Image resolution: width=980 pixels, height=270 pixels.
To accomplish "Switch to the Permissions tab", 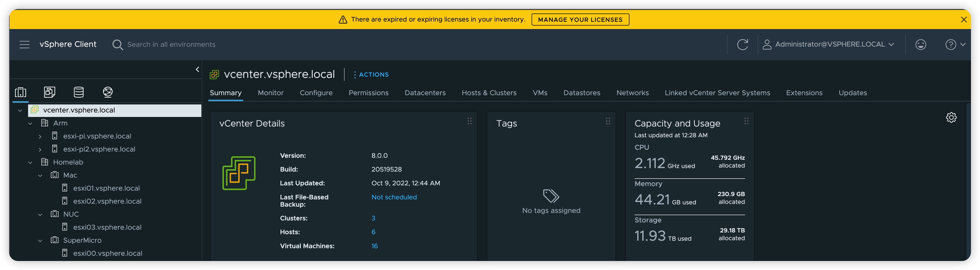I will click(368, 93).
